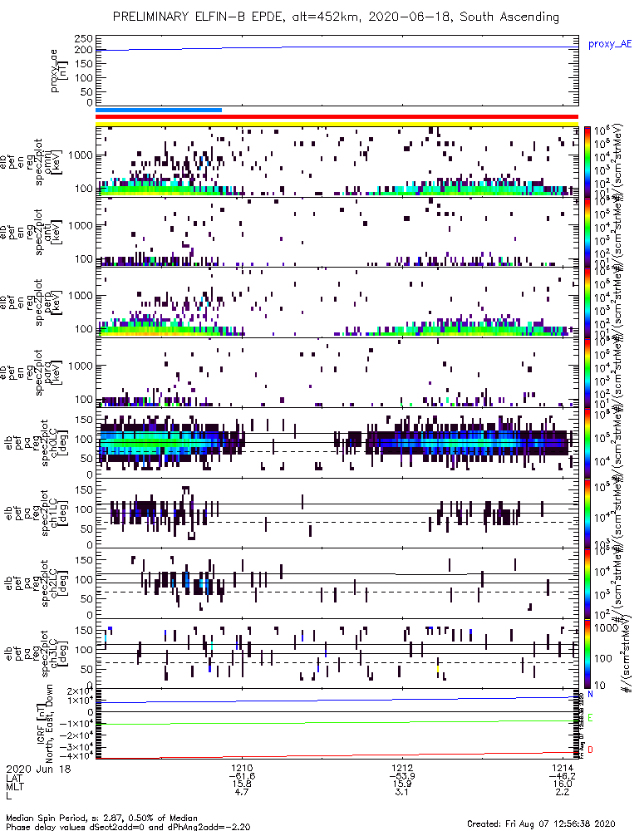This screenshot has width=644, height=831.
Task: Click the LAT value '-61.6'
Action: (x=242, y=776)
